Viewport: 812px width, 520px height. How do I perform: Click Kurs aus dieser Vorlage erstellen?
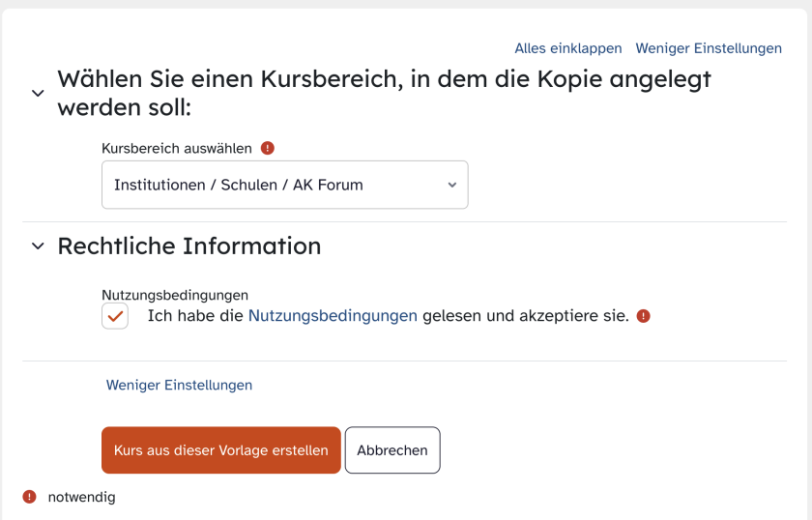point(221,450)
